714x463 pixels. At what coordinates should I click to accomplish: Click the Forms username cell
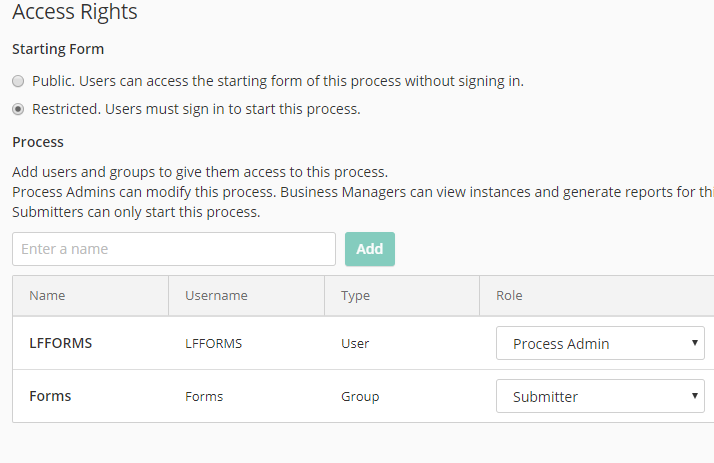pos(204,397)
